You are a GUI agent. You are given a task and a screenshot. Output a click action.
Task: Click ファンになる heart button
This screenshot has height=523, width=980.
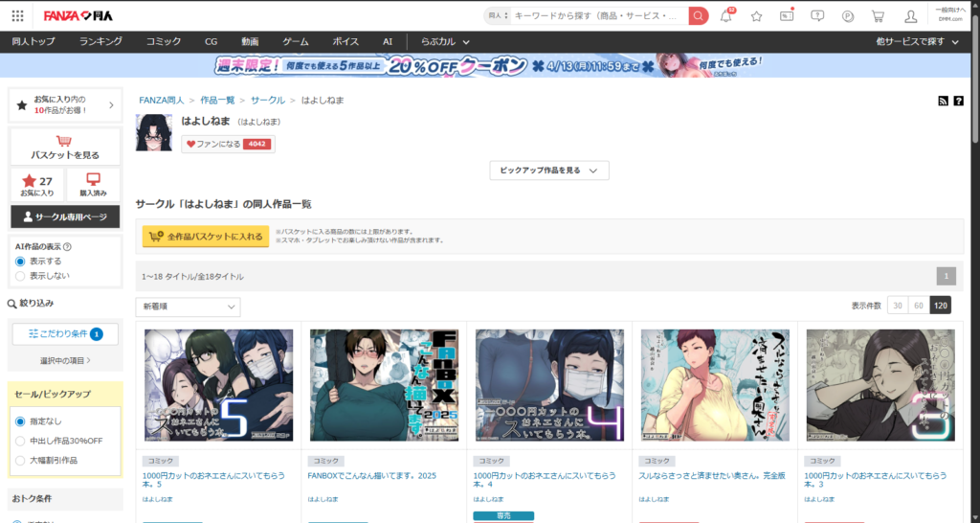click(228, 144)
